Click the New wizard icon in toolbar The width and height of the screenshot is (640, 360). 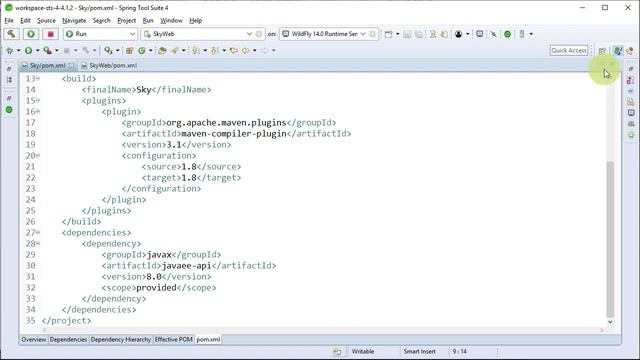pyautogui.click(x=389, y=34)
